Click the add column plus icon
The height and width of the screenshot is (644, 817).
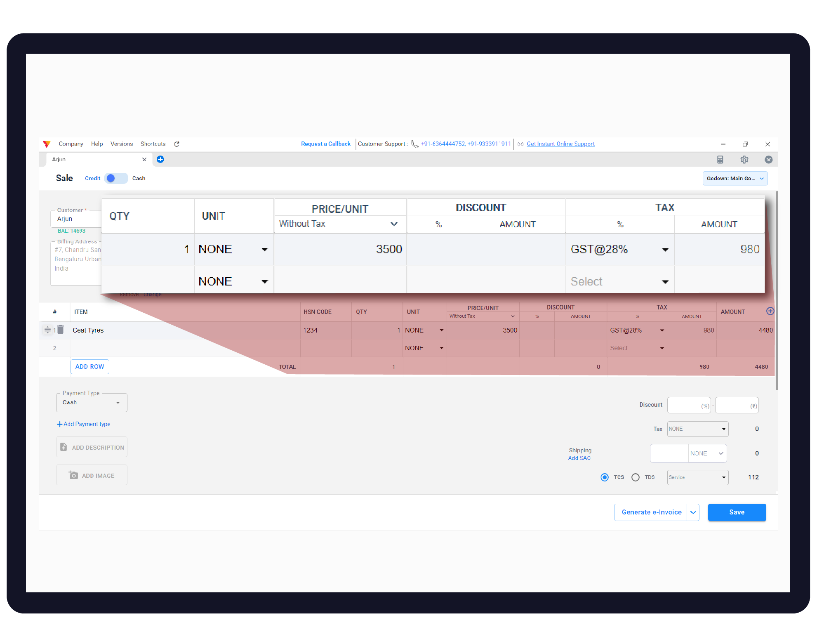pos(770,311)
